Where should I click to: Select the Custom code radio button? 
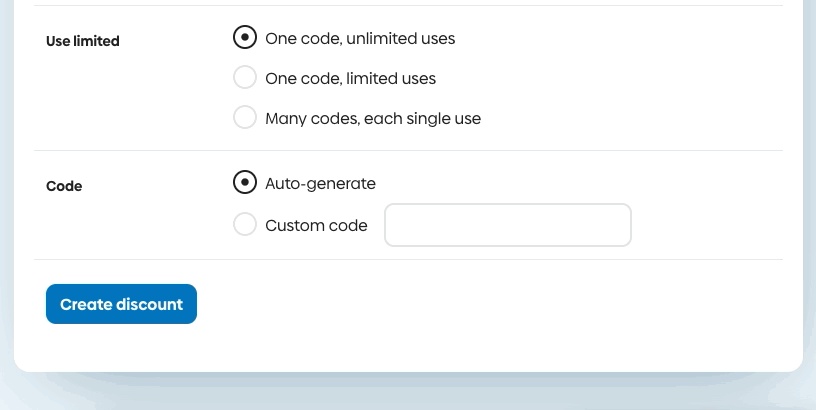click(x=245, y=225)
